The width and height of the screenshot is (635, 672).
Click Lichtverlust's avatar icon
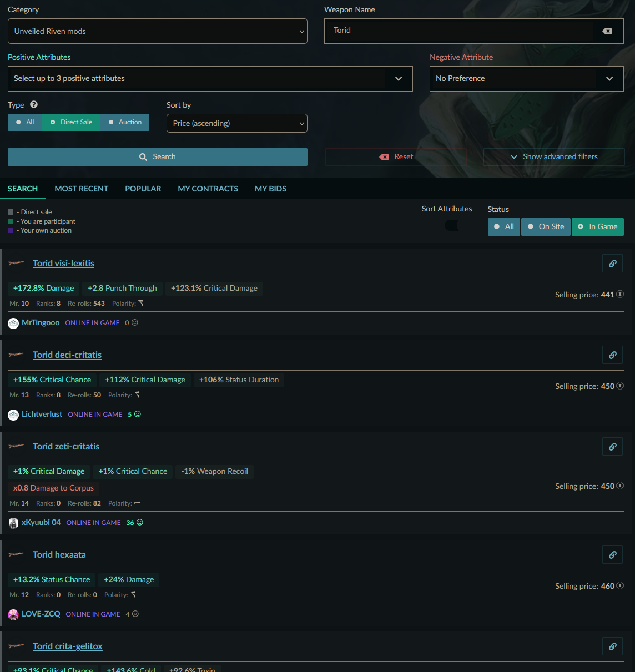13,415
